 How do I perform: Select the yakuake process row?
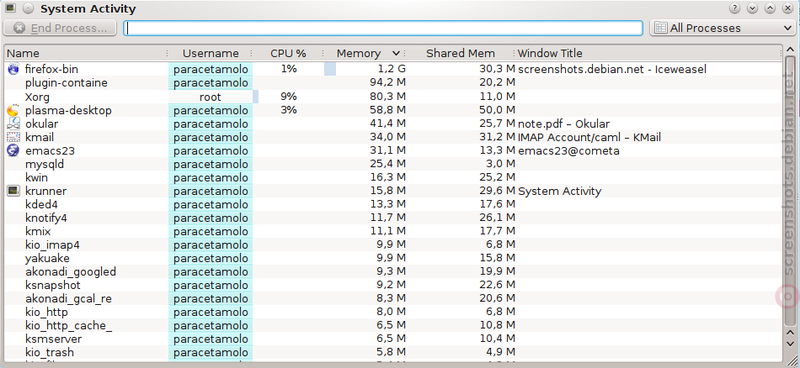[393, 258]
